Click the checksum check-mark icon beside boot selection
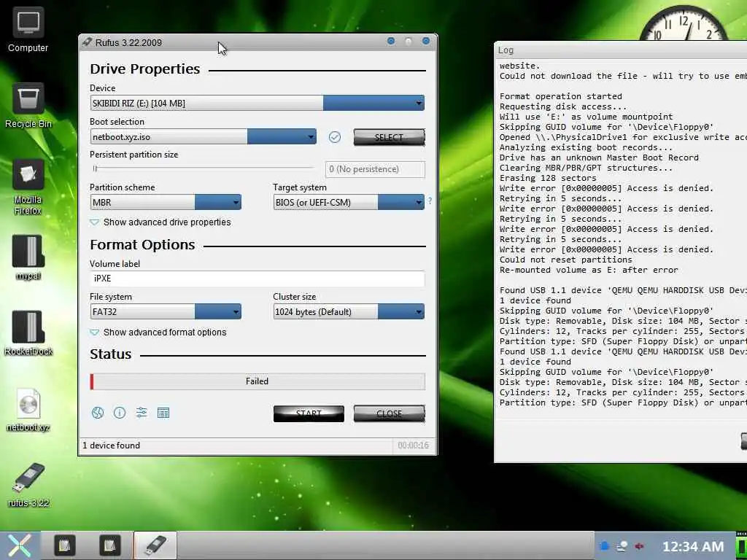 tap(335, 137)
